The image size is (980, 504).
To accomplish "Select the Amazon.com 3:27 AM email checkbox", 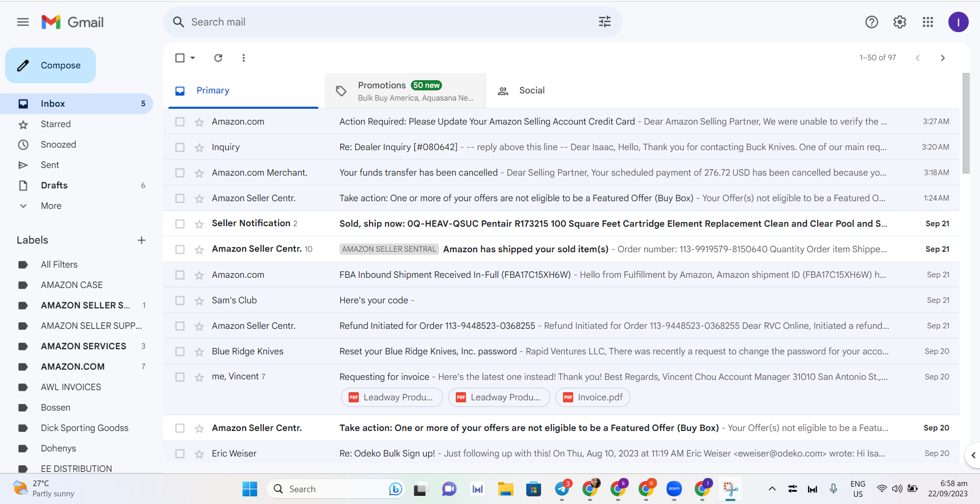I will [180, 122].
